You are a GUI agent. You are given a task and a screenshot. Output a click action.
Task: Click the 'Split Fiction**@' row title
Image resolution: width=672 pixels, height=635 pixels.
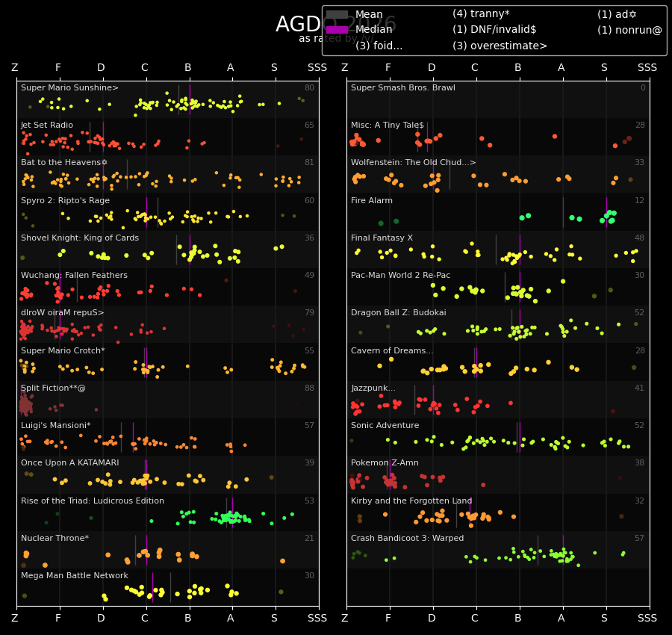pyautogui.click(x=53, y=388)
